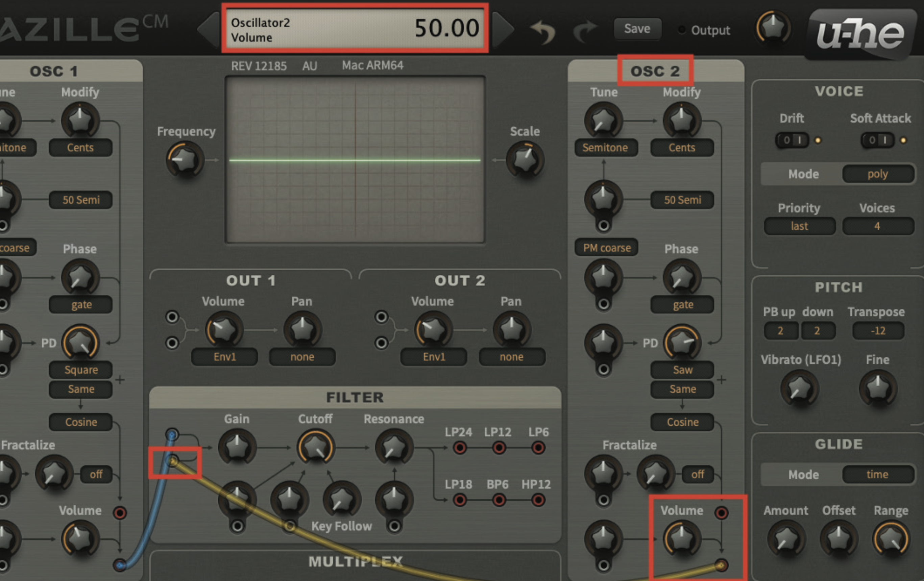The image size is (924, 581).
Task: Click the LP18 filter output jack
Action: (x=460, y=500)
